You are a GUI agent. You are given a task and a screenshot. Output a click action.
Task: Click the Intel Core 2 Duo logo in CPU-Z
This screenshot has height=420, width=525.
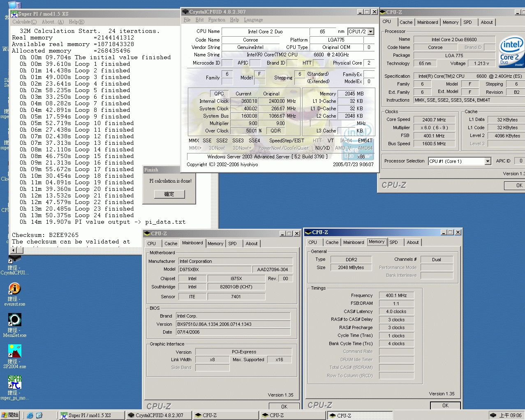pos(511,52)
